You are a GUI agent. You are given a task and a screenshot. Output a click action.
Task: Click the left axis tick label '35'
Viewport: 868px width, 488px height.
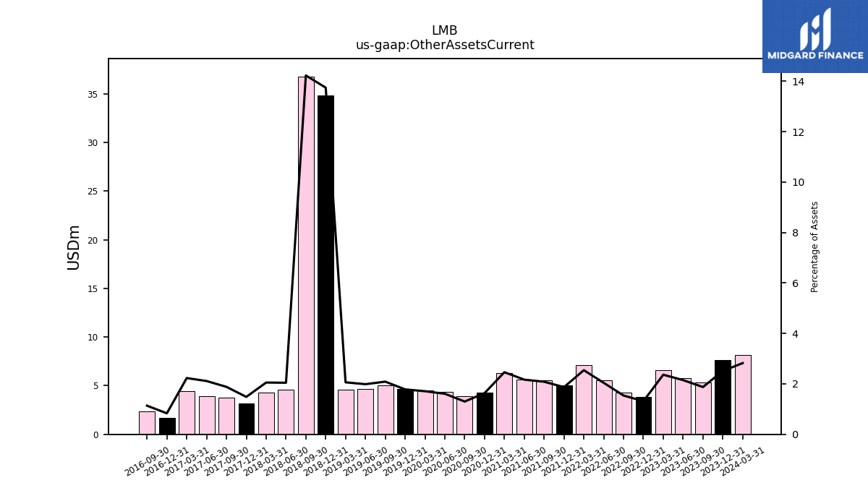[93, 95]
